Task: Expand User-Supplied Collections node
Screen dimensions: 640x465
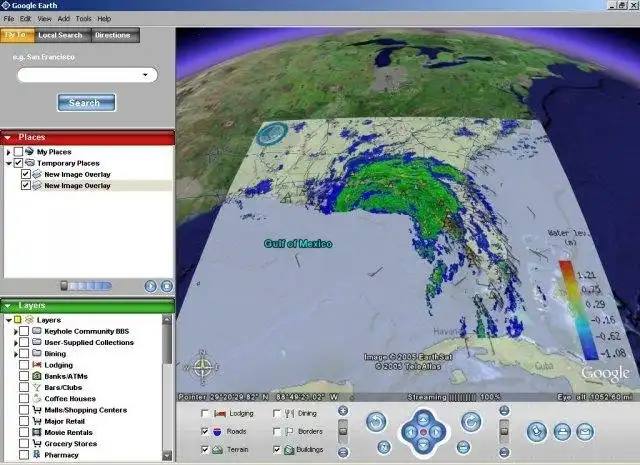Action: point(16,343)
